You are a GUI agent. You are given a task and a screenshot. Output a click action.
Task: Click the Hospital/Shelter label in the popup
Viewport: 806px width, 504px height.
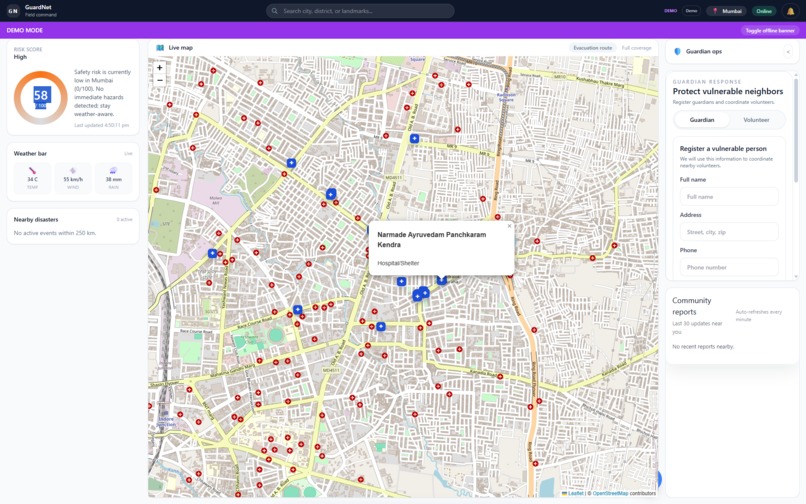click(x=398, y=263)
